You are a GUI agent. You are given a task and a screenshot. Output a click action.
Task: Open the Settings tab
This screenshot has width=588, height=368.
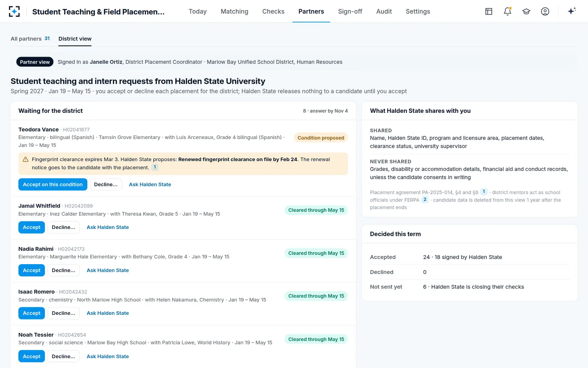418,11
